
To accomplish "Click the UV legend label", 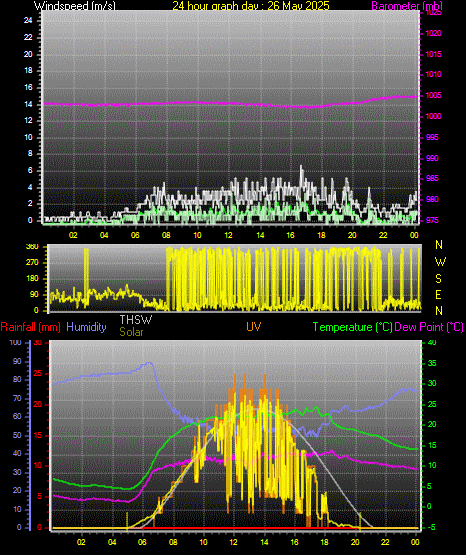I will [x=254, y=327].
